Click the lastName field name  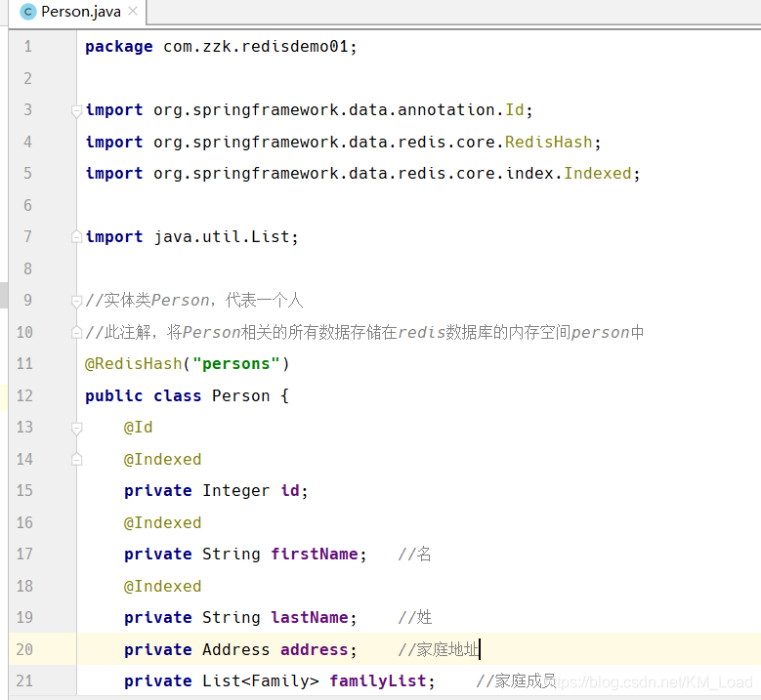click(x=309, y=618)
